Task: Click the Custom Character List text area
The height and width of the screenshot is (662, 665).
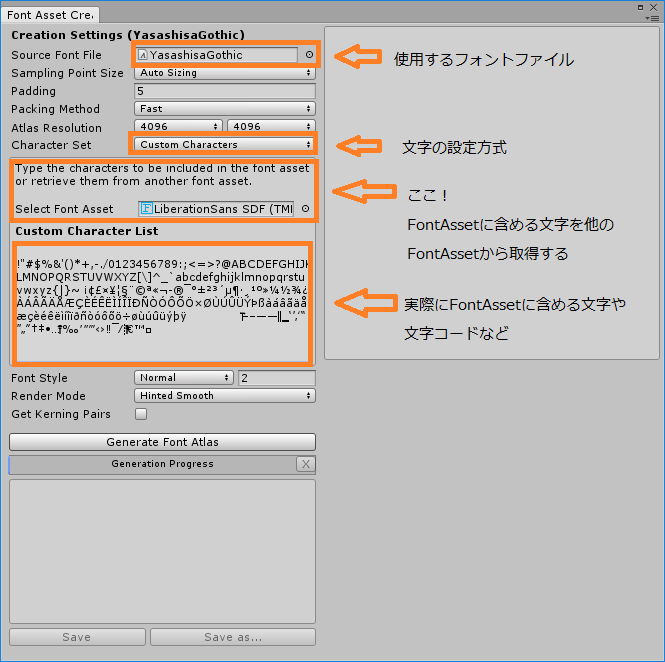Action: pyautogui.click(x=162, y=304)
